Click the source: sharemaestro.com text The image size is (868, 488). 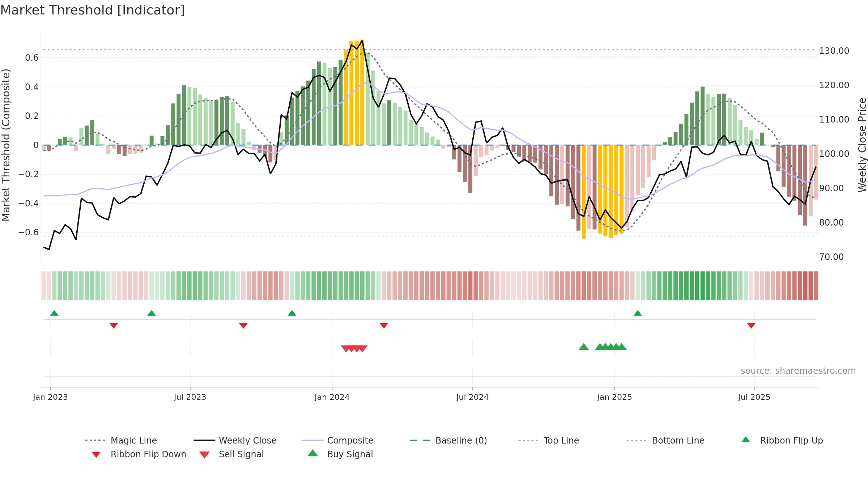click(x=798, y=371)
